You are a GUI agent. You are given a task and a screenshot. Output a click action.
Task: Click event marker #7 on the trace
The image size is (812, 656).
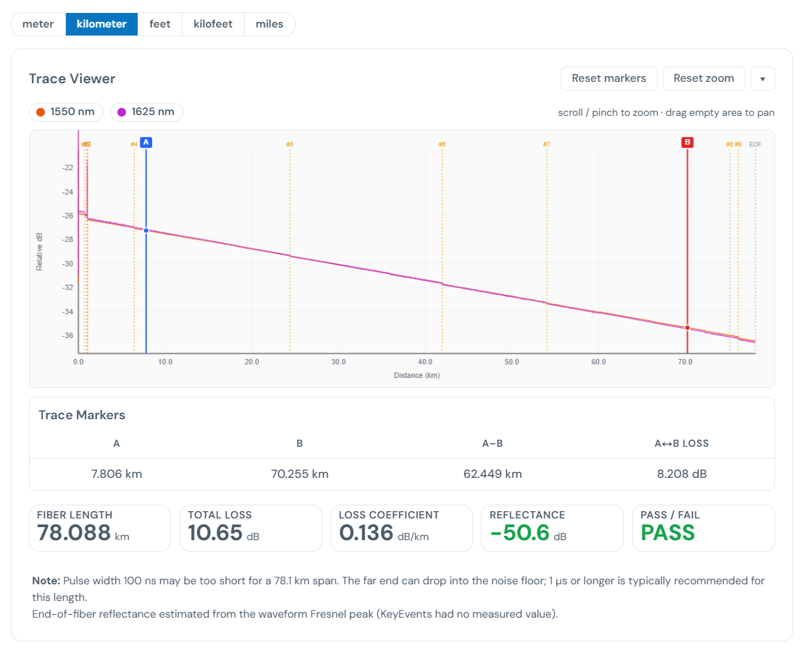pyautogui.click(x=546, y=145)
